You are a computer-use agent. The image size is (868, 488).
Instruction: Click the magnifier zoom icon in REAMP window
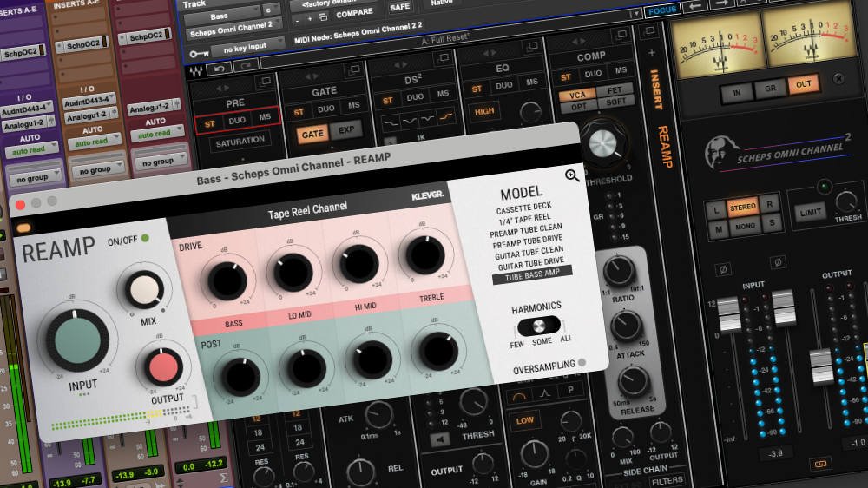(x=572, y=176)
